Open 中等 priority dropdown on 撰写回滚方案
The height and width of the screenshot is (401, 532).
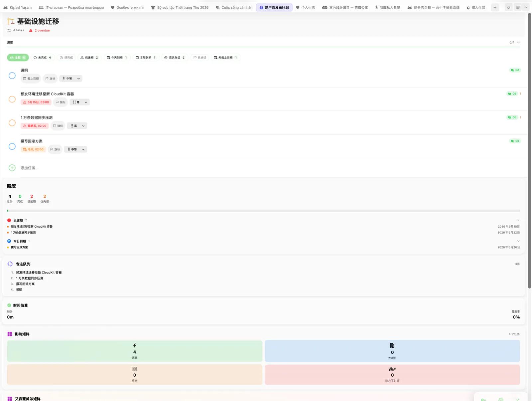pos(76,149)
